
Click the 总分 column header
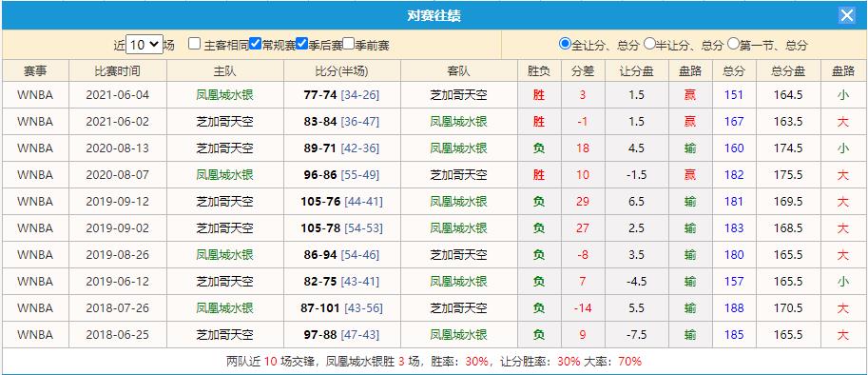click(x=734, y=70)
